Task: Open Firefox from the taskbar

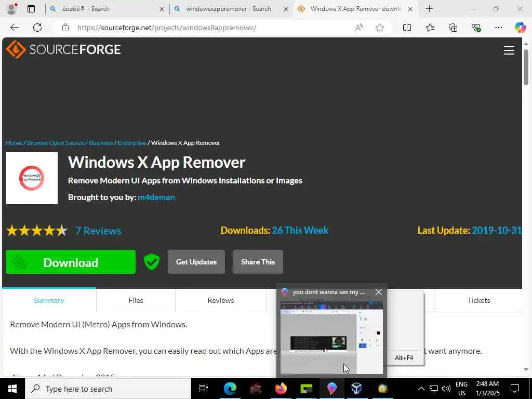Action: 281,389
